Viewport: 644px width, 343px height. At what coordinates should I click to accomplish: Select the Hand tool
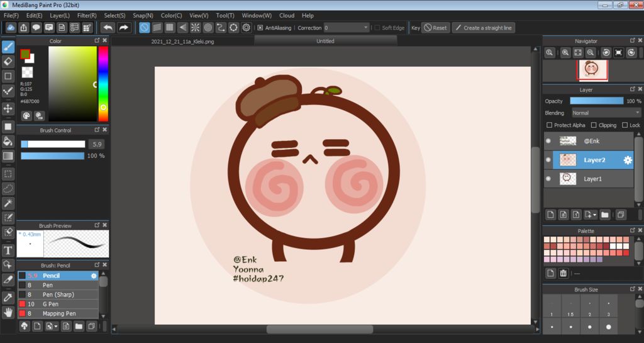click(8, 312)
